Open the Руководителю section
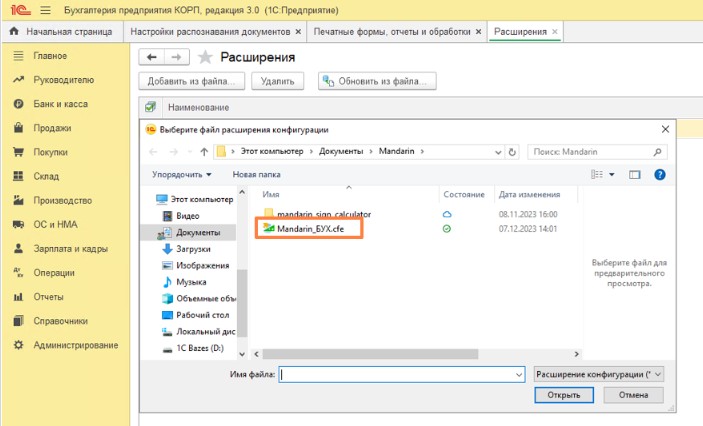 point(64,80)
